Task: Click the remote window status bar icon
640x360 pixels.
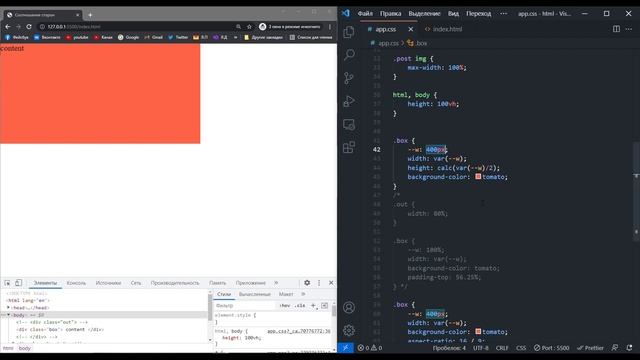Action: tap(345, 348)
